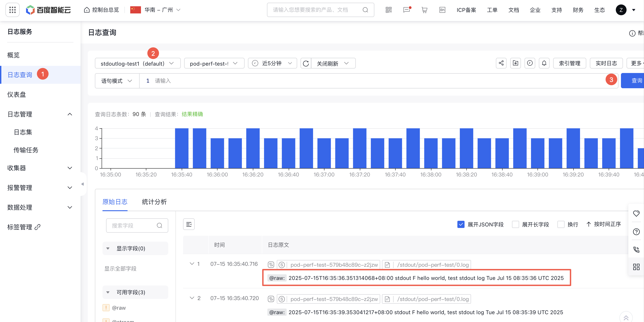Click the four-squares float icon
Viewport: 644px width, 322px height.
click(x=636, y=267)
